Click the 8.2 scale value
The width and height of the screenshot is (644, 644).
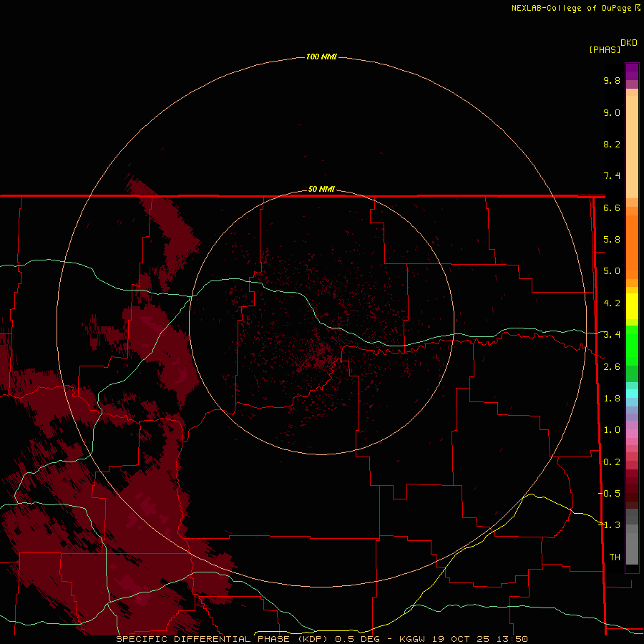point(612,144)
